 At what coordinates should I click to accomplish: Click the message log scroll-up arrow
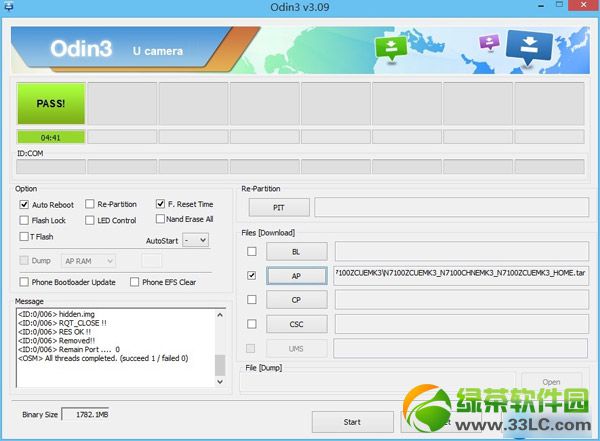click(x=220, y=315)
